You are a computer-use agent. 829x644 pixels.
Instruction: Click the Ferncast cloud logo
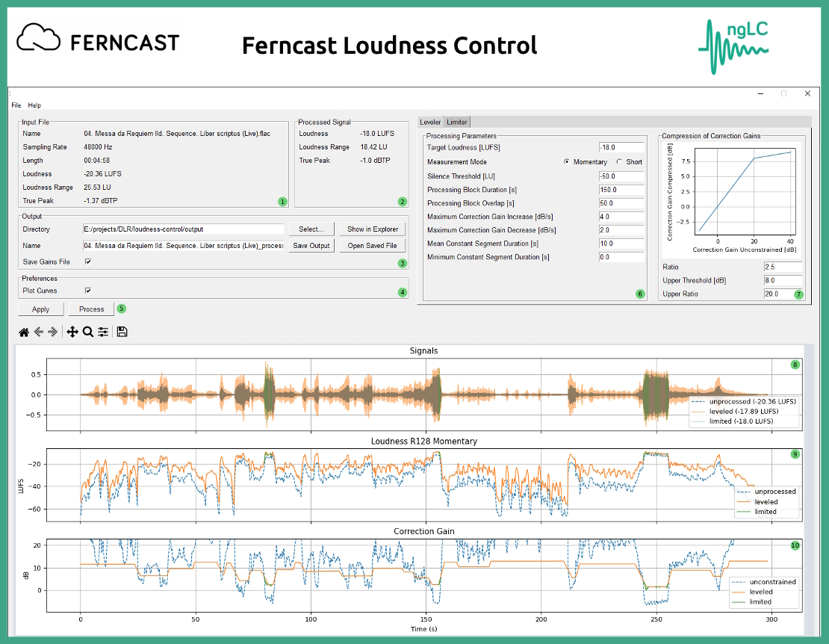39,38
